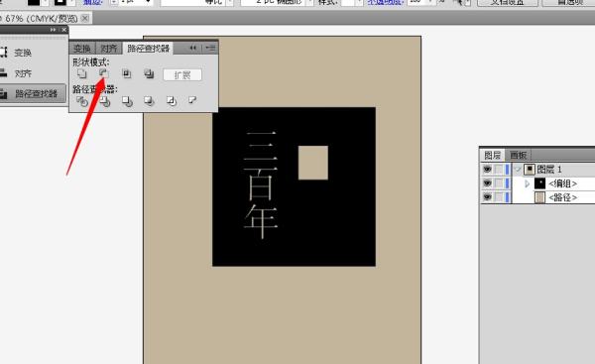Expand the <编组> group disclosure triangle
The height and width of the screenshot is (364, 595).
(527, 183)
